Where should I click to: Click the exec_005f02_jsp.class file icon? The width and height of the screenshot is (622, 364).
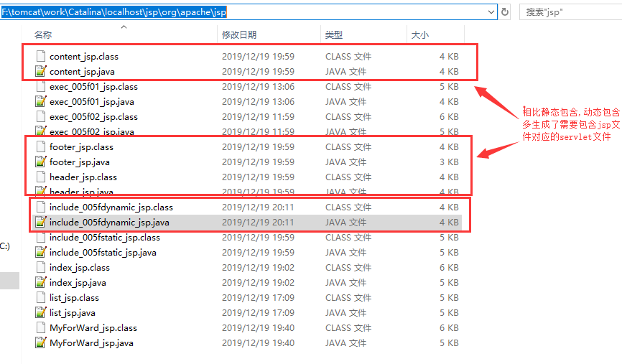40,116
